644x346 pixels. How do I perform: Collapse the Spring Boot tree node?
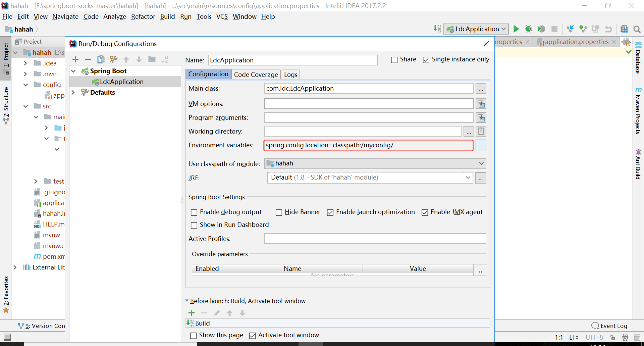coord(73,71)
